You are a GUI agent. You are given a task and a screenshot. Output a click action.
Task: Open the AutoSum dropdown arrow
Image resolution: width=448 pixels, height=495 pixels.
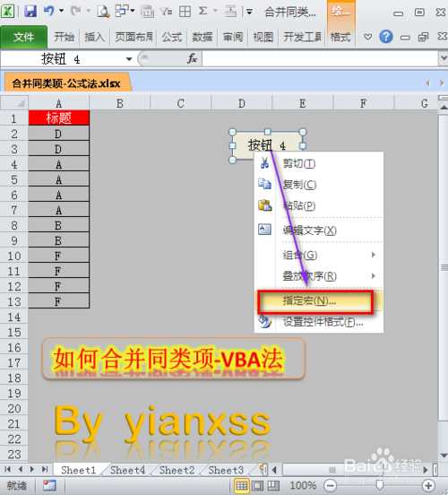click(215, 11)
